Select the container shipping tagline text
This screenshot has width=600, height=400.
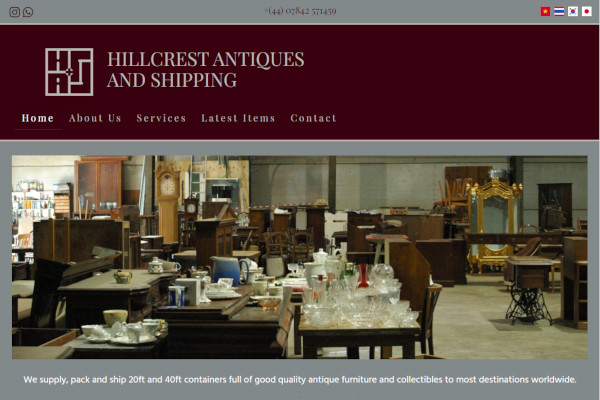[x=300, y=380]
